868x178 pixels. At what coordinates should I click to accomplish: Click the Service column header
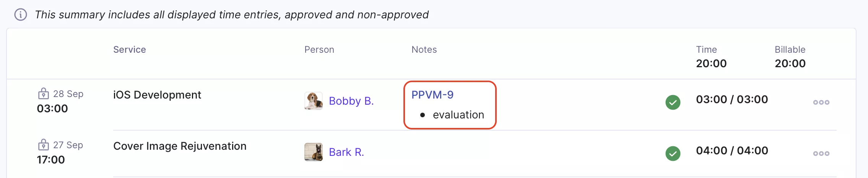coord(130,50)
